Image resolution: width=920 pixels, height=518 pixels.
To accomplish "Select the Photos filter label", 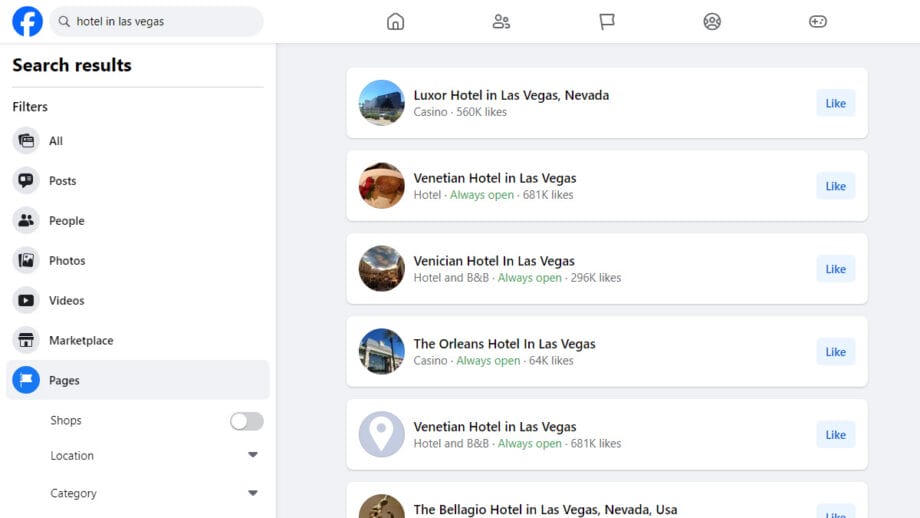I will [67, 261].
